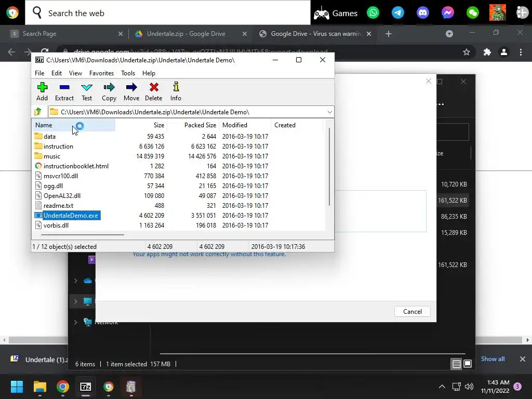
Task: Click the Windows Start button
Action: pos(17,387)
